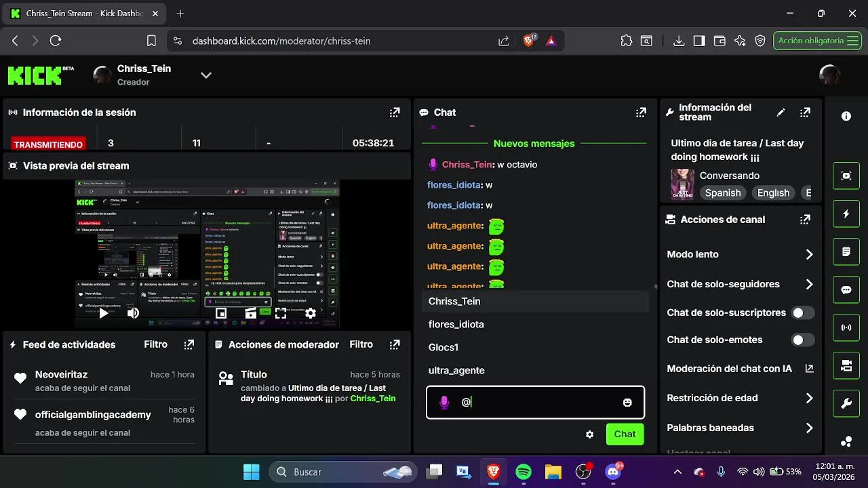This screenshot has width=868, height=488.
Task: Open the Acción obligatoria browser menu
Action: point(818,41)
